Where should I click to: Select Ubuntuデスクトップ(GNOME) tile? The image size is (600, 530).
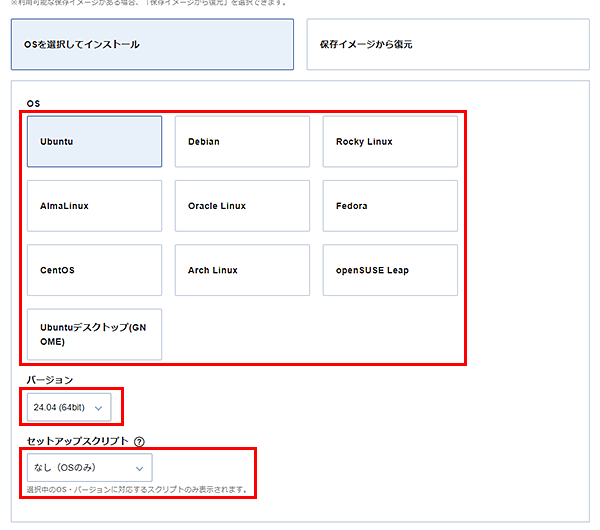coord(95,334)
